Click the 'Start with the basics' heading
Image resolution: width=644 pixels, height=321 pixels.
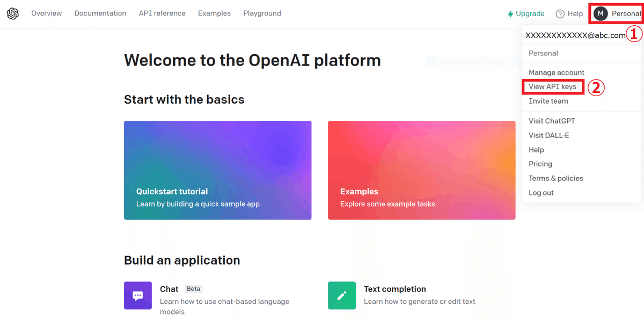[x=184, y=99]
